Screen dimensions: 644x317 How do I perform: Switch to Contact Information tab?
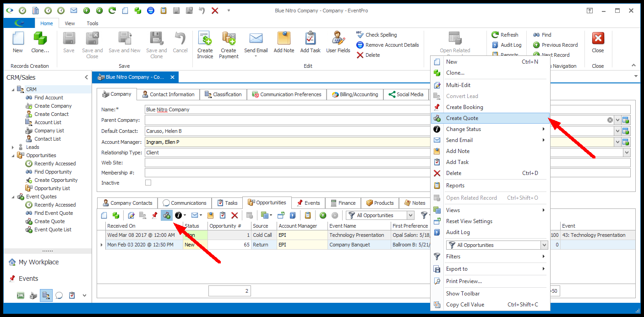[168, 94]
